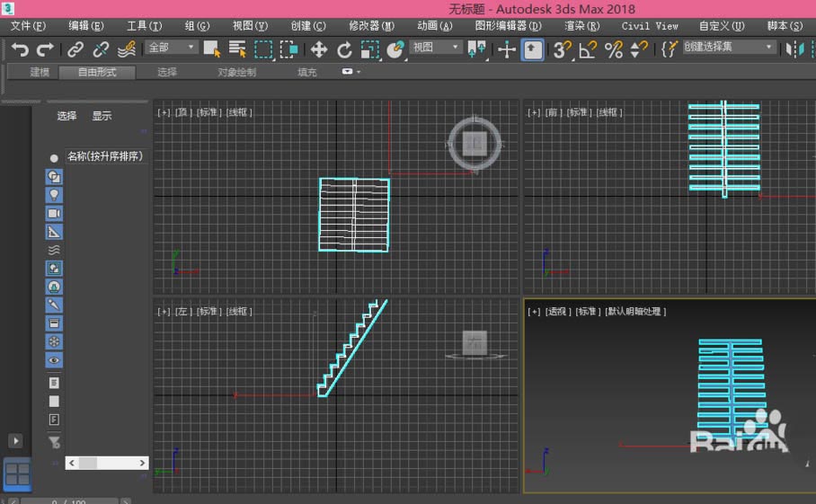Click the 显示 button in scene explorer
The width and height of the screenshot is (816, 504).
click(x=102, y=116)
